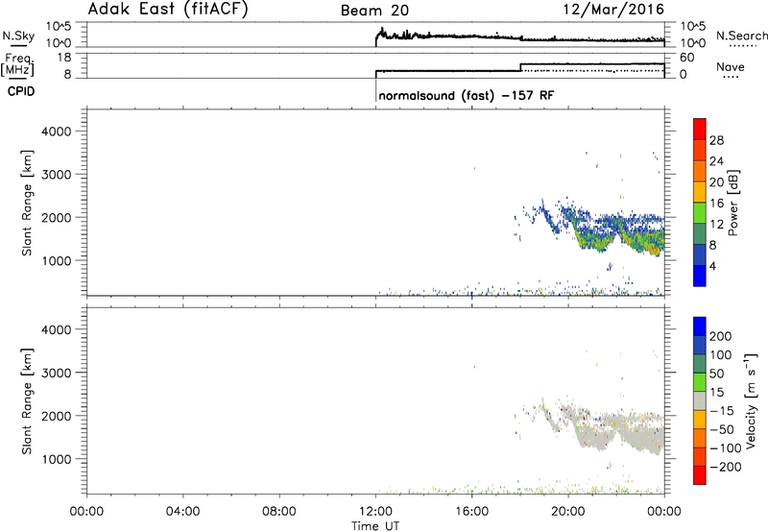Viewport: 768px width, 532px height.
Task: Click the '60' Nave axis value
Action: coord(686,58)
